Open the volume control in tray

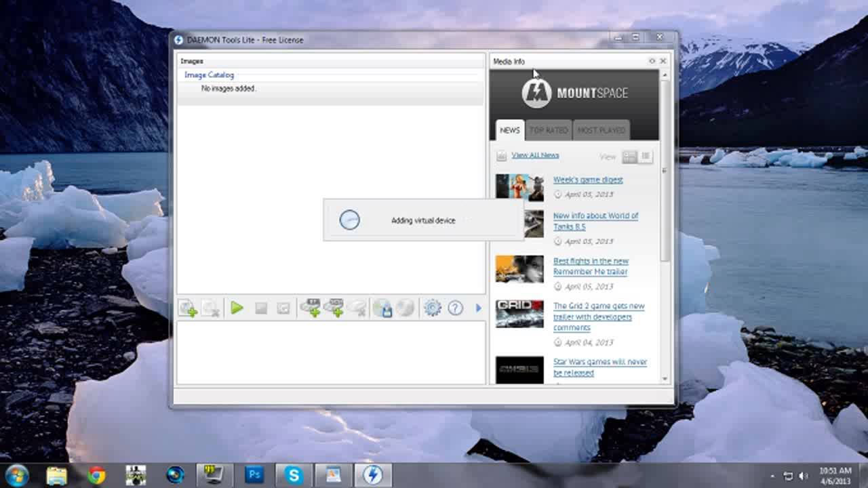[804, 476]
